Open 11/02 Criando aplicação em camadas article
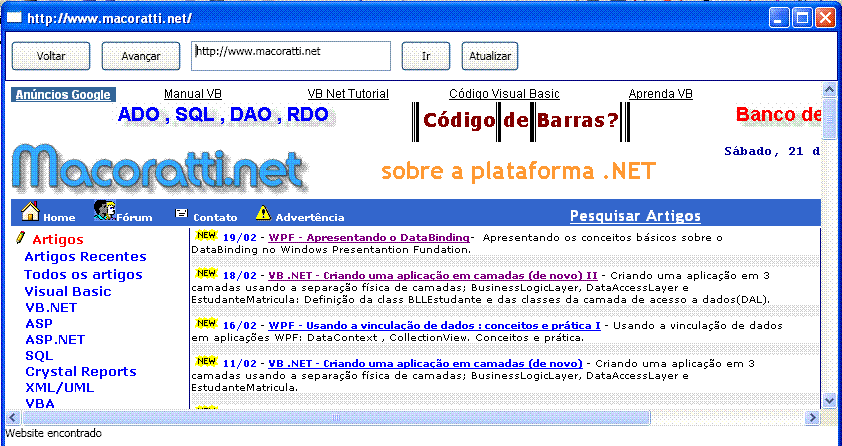This screenshot has width=842, height=446. [425, 364]
